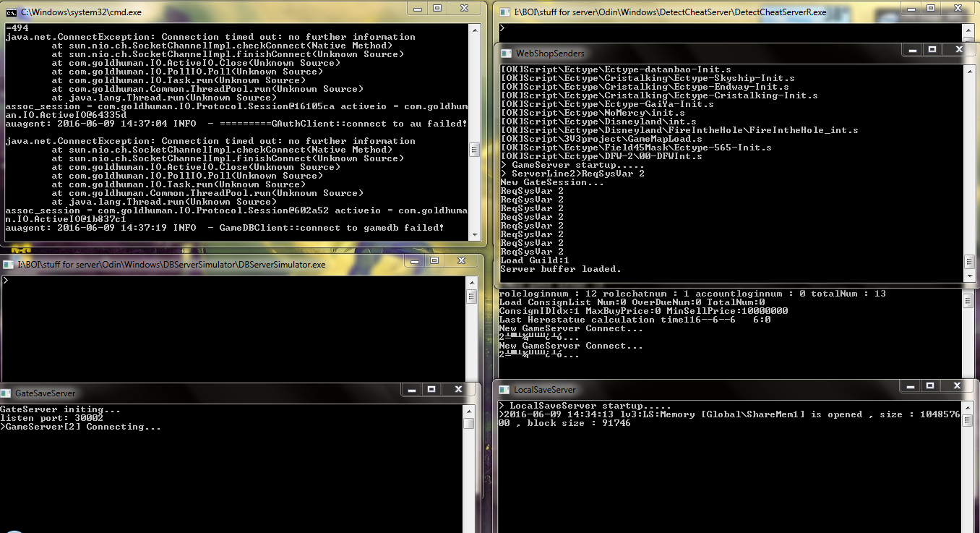The image size is (980, 533).
Task: Click the 'GAuthClient::connect to au failed!' log line
Action: (x=236, y=124)
